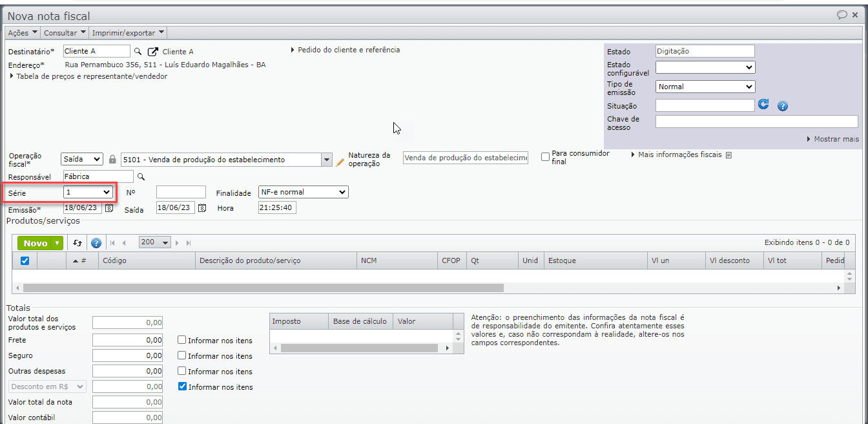Open the calendar picker for Saída date
The height and width of the screenshot is (424, 868).
click(x=202, y=207)
